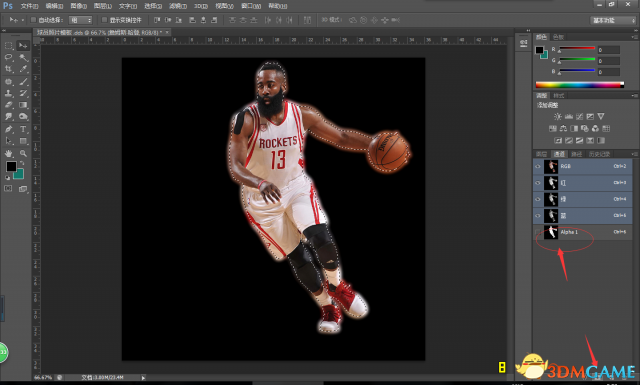Reset default foreground and background colors
Image resolution: width=640 pixels, height=385 pixels.
pos(8,178)
